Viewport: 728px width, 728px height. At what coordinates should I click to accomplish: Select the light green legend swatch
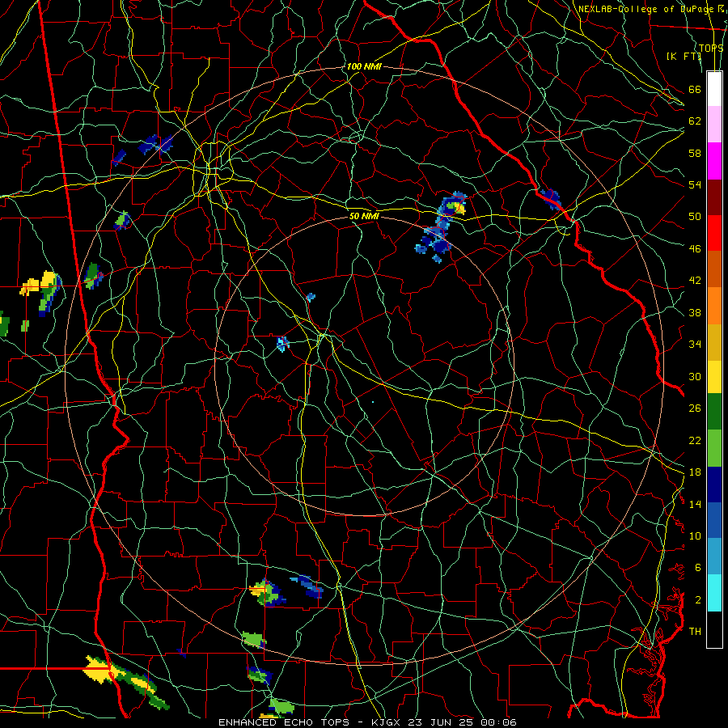(x=714, y=448)
